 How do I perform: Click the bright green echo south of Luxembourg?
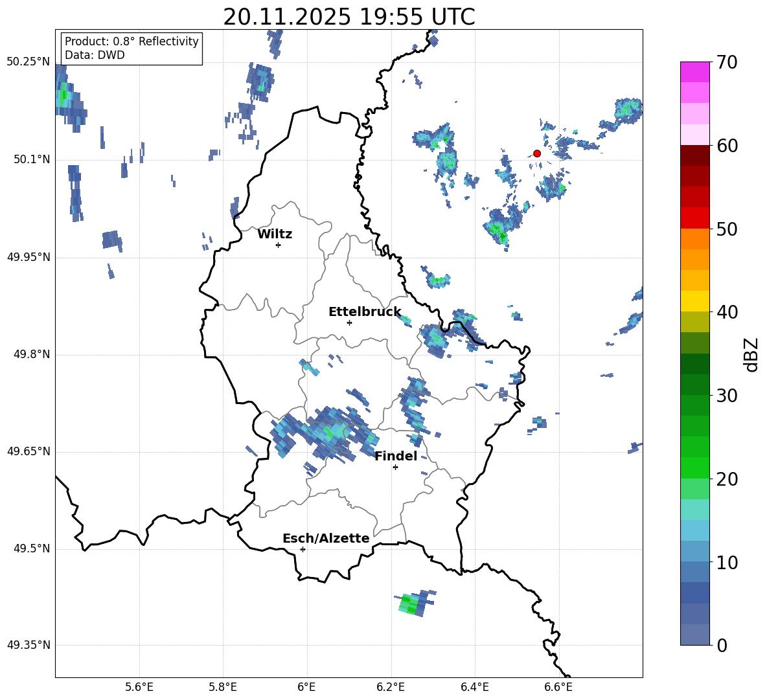pyautogui.click(x=409, y=605)
